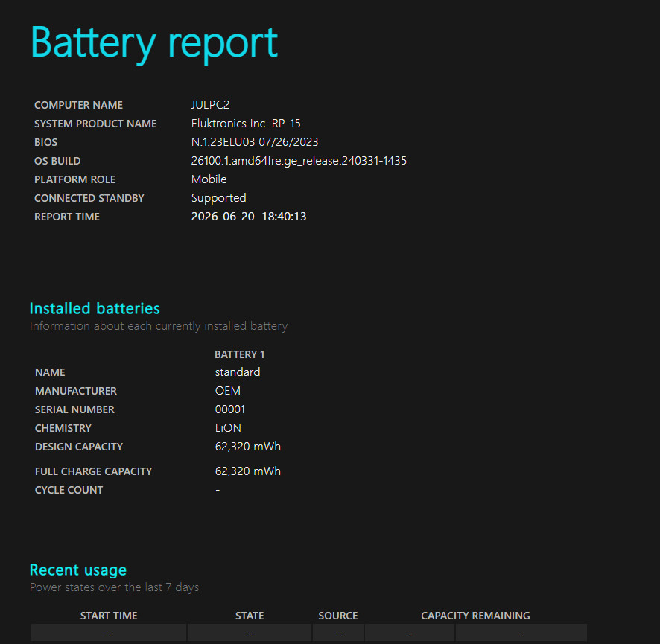660x644 pixels.
Task: Click the 'OS BUILD' label
Action: (57, 161)
